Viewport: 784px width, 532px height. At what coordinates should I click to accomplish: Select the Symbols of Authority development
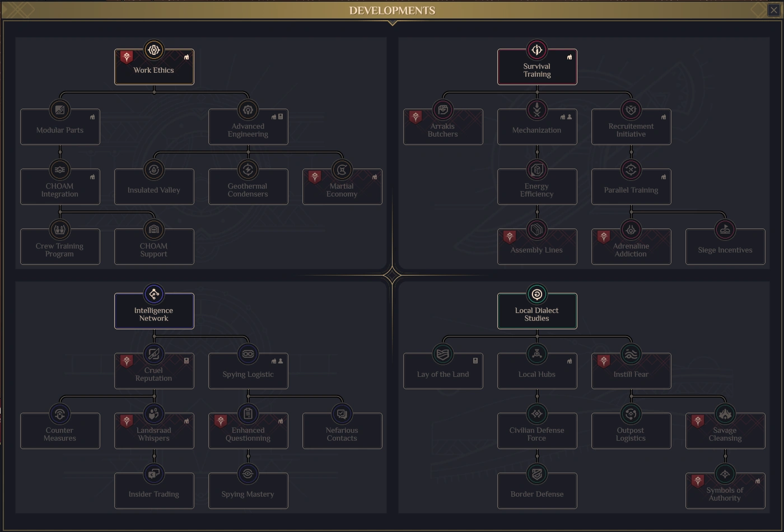(x=725, y=491)
